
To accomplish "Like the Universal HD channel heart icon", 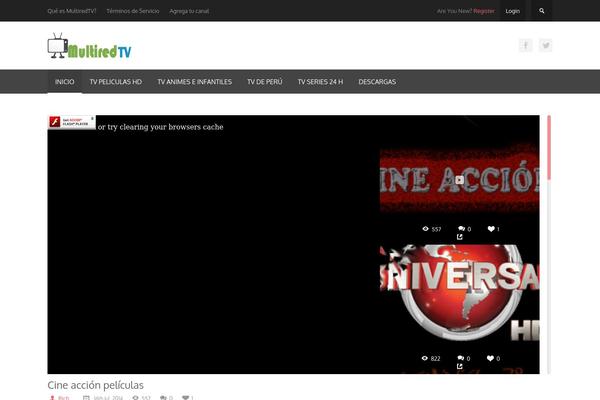I will 490,358.
